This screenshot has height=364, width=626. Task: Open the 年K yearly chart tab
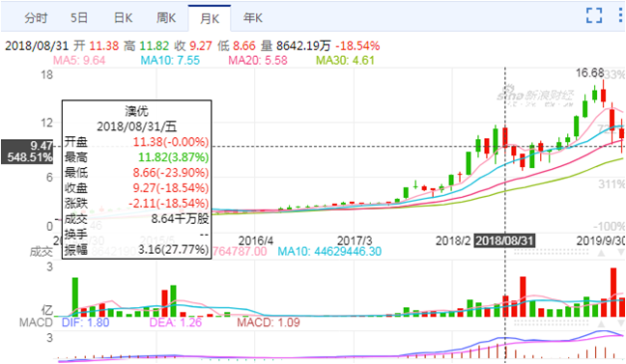tap(253, 18)
